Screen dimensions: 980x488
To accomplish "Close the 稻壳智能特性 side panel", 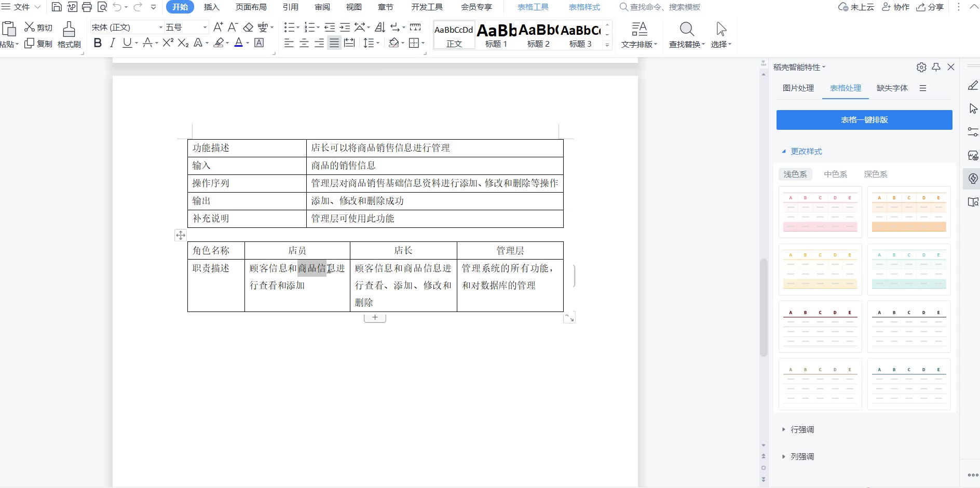I will [x=951, y=67].
